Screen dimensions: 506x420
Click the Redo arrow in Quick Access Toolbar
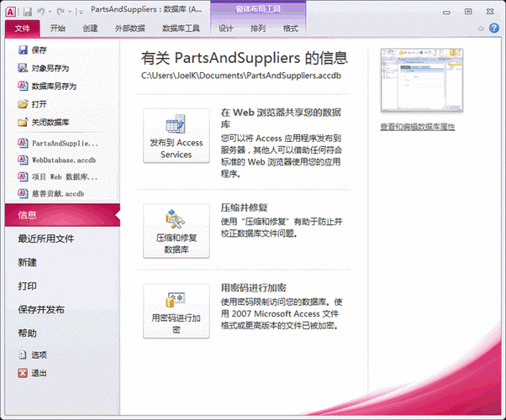(x=61, y=12)
